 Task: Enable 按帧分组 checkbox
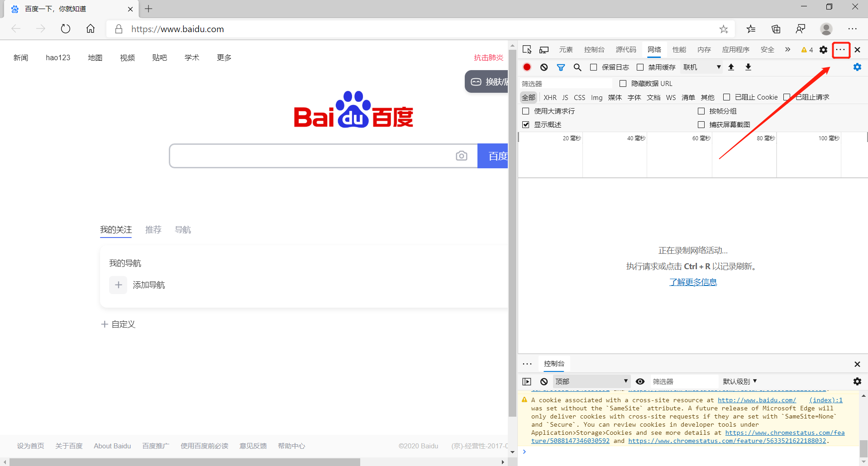pyautogui.click(x=701, y=111)
